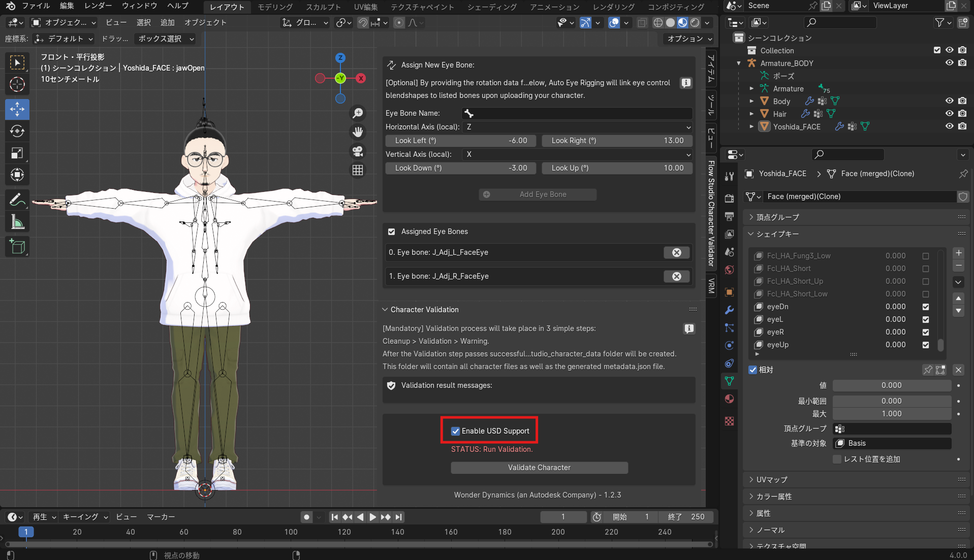The height and width of the screenshot is (560, 974).
Task: Remove J_Adj_L_FaceEye eye bone
Action: [x=676, y=253]
